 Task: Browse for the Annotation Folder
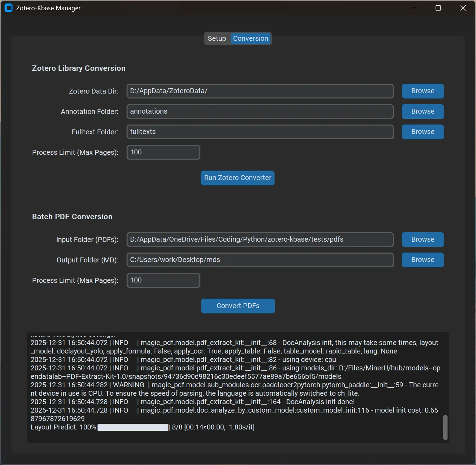coord(423,112)
